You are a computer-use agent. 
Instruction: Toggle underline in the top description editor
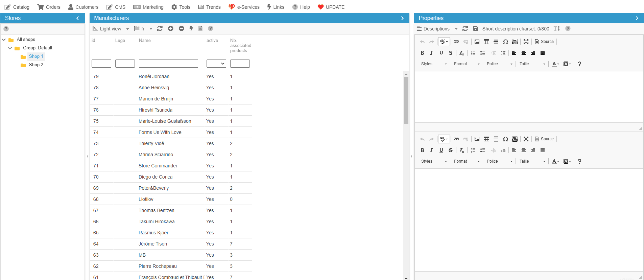[x=441, y=53]
